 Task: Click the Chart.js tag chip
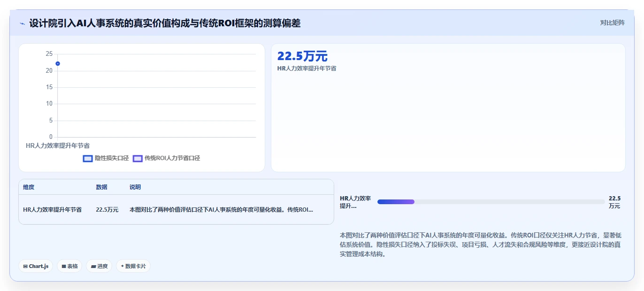point(36,266)
